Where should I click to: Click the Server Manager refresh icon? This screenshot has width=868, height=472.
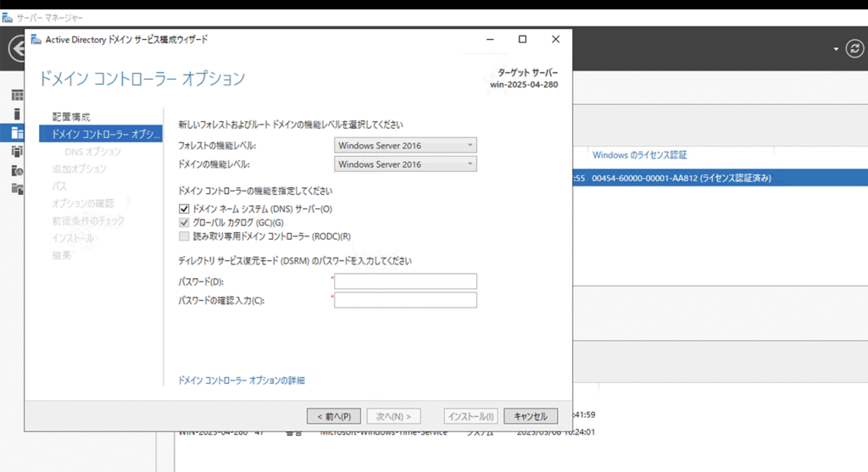[x=854, y=48]
